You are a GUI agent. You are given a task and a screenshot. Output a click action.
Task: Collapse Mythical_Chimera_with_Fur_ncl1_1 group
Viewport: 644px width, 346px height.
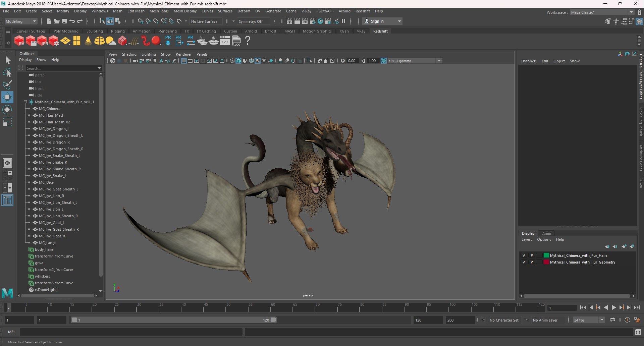point(25,102)
